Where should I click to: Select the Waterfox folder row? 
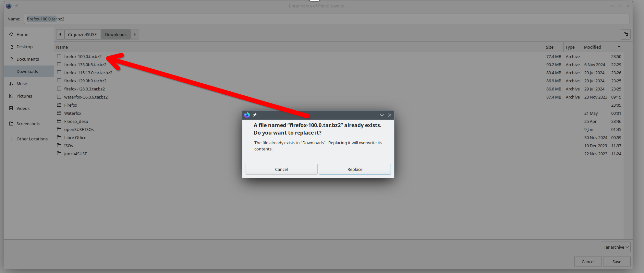[x=339, y=113]
